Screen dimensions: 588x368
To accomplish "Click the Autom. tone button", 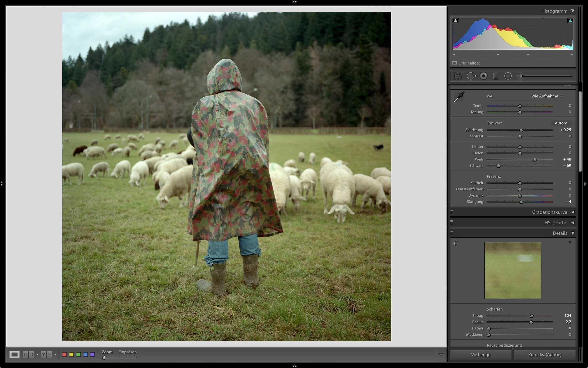I will [x=561, y=123].
